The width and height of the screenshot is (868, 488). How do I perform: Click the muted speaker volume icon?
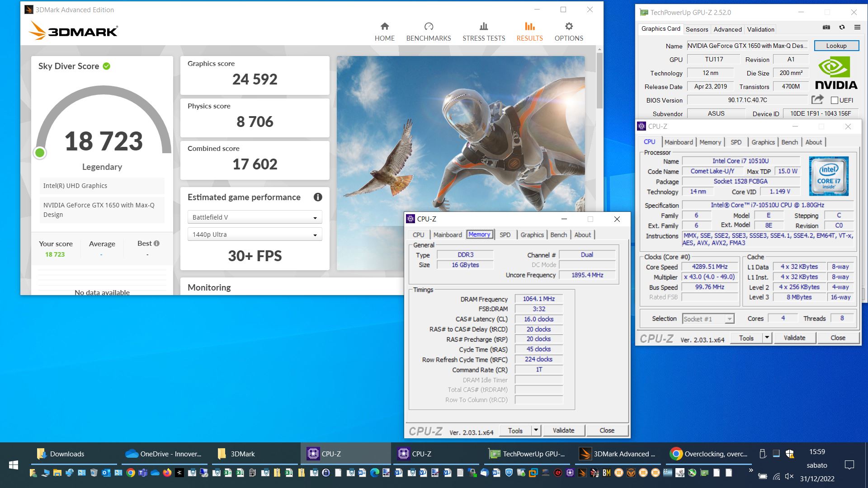coord(789,476)
